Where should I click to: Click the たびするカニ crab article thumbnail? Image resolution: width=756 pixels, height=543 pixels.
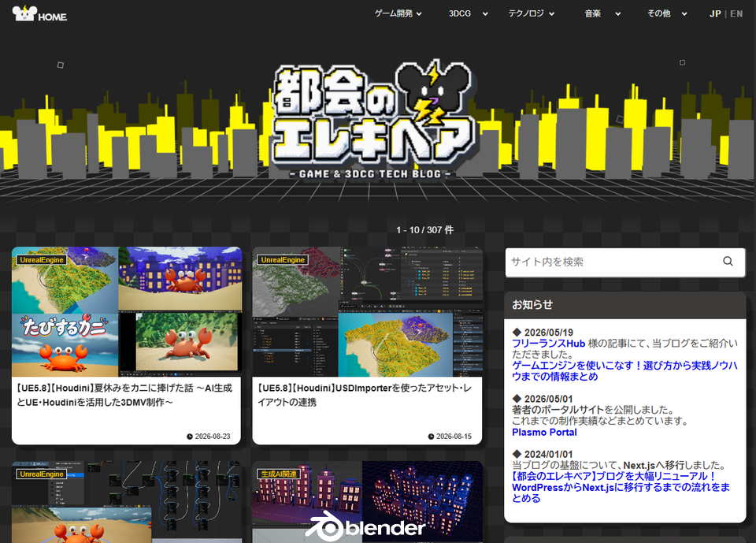pyautogui.click(x=127, y=312)
